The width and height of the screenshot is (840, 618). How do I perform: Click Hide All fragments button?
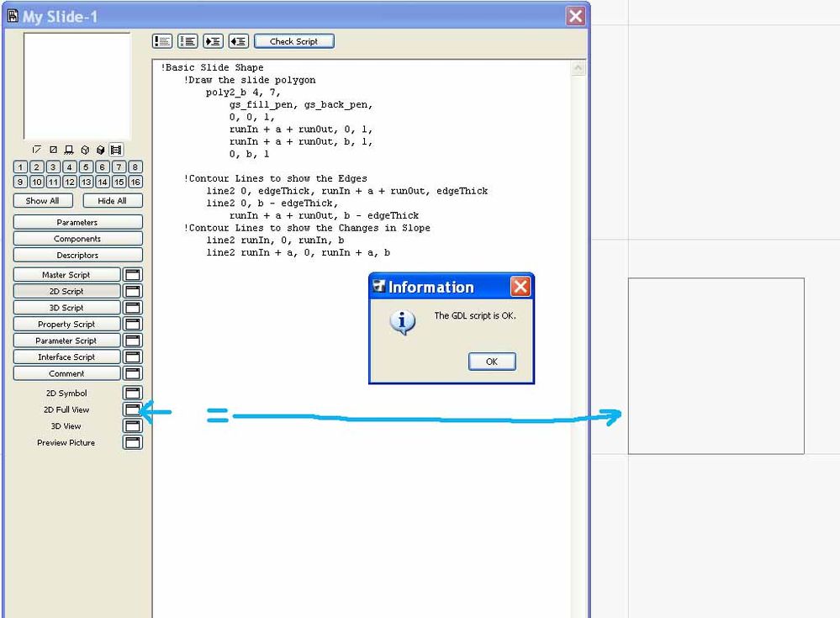(x=113, y=201)
